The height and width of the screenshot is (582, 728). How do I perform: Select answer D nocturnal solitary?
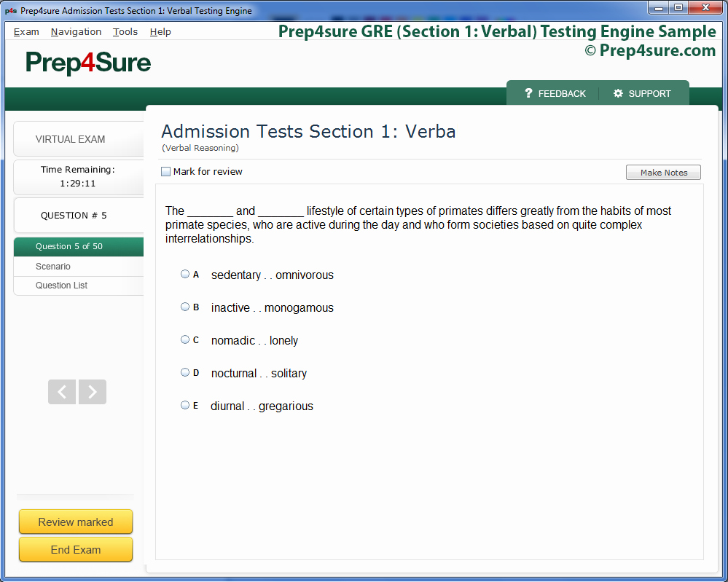coord(185,372)
